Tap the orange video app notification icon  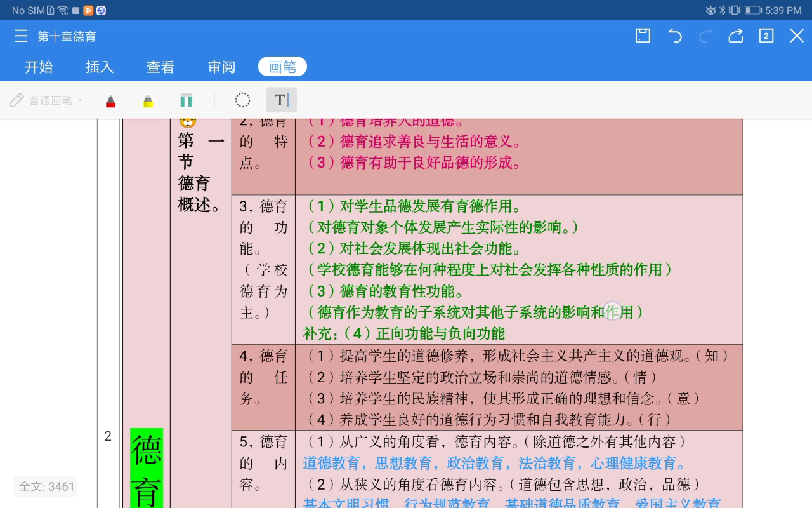pos(88,10)
